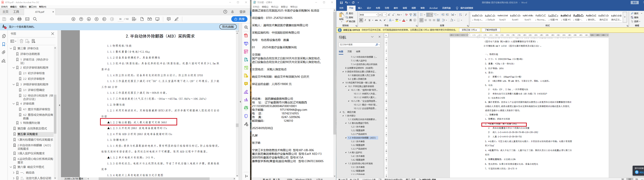Viewport: 644px width, 180px height.
Task: Open 格式(O) menu in Notepad
Action: pyautogui.click(x=275, y=7)
